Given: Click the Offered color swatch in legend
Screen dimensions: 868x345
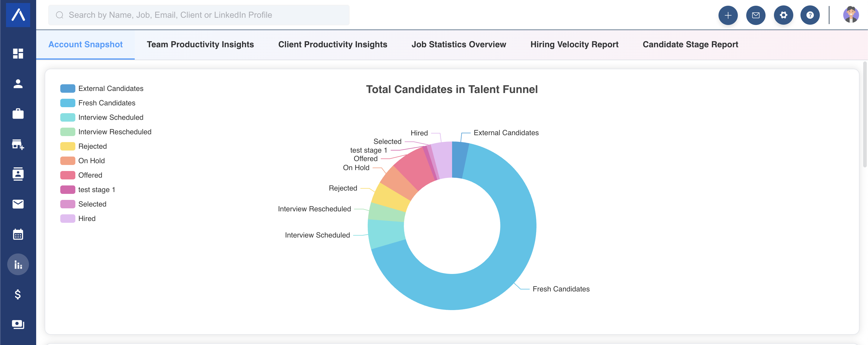Looking at the screenshot, I should tap(68, 176).
